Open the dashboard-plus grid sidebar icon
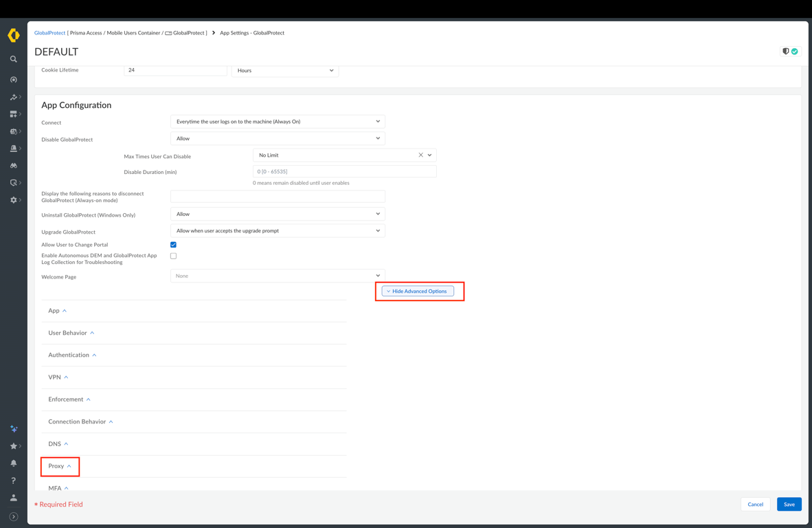Screen dimensions: 812x528 [x=14, y=114]
